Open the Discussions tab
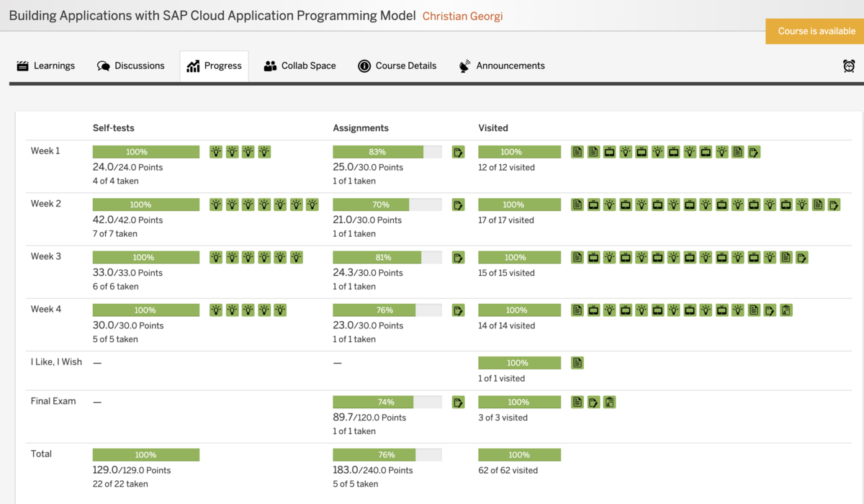This screenshot has width=864, height=504. 131,66
